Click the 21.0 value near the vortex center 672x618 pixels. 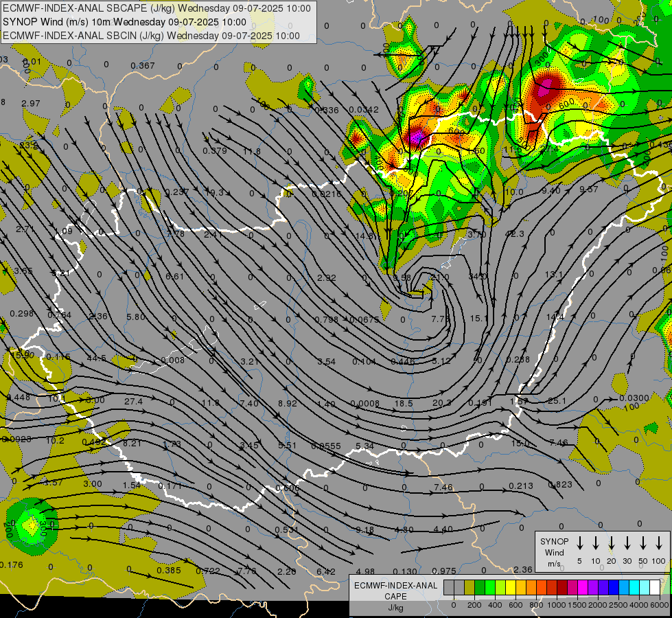point(440,277)
